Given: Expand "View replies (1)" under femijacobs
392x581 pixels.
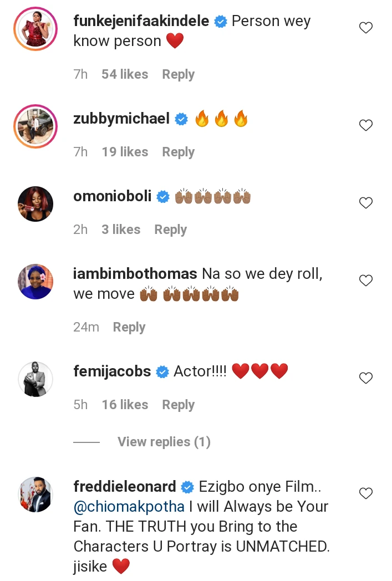Looking at the screenshot, I should click(x=164, y=442).
